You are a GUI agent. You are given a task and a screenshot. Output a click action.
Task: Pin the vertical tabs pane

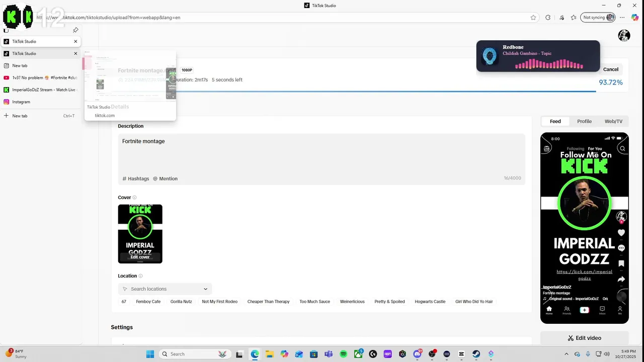click(x=75, y=30)
